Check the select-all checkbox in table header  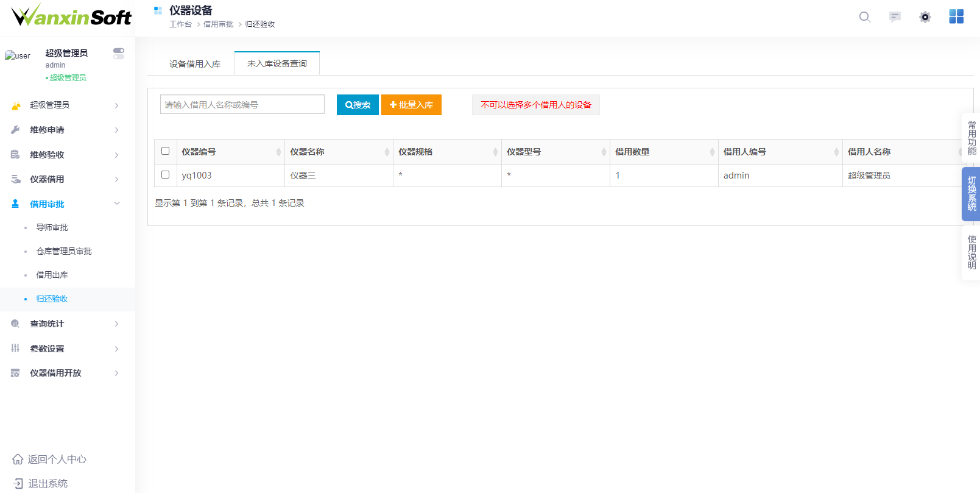pyautogui.click(x=165, y=151)
